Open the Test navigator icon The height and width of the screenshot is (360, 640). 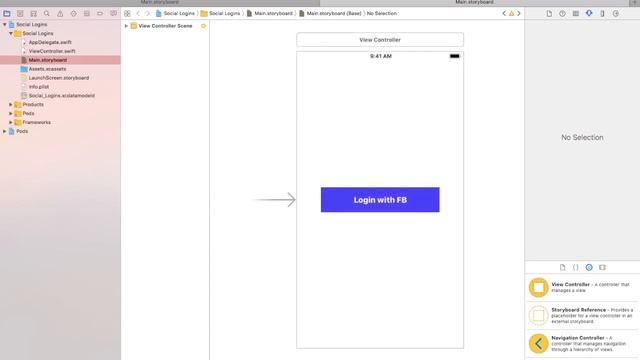(x=73, y=13)
